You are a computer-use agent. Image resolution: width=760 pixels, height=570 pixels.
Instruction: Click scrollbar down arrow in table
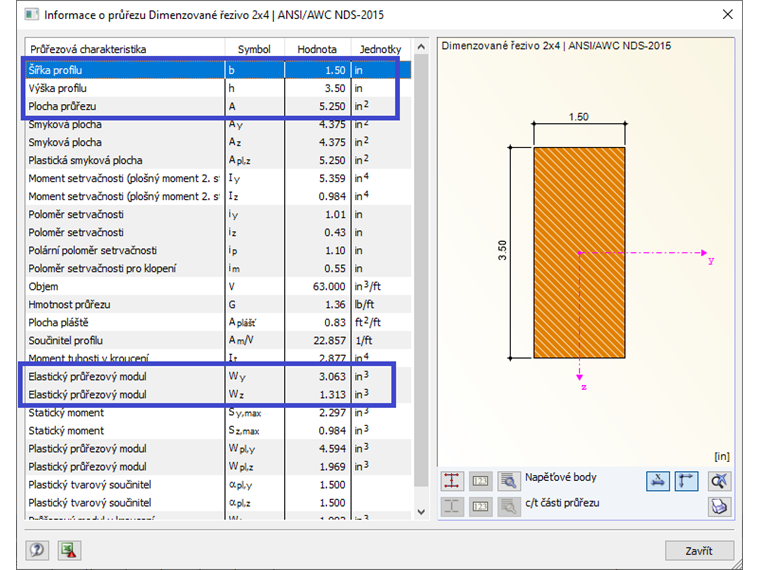[421, 511]
